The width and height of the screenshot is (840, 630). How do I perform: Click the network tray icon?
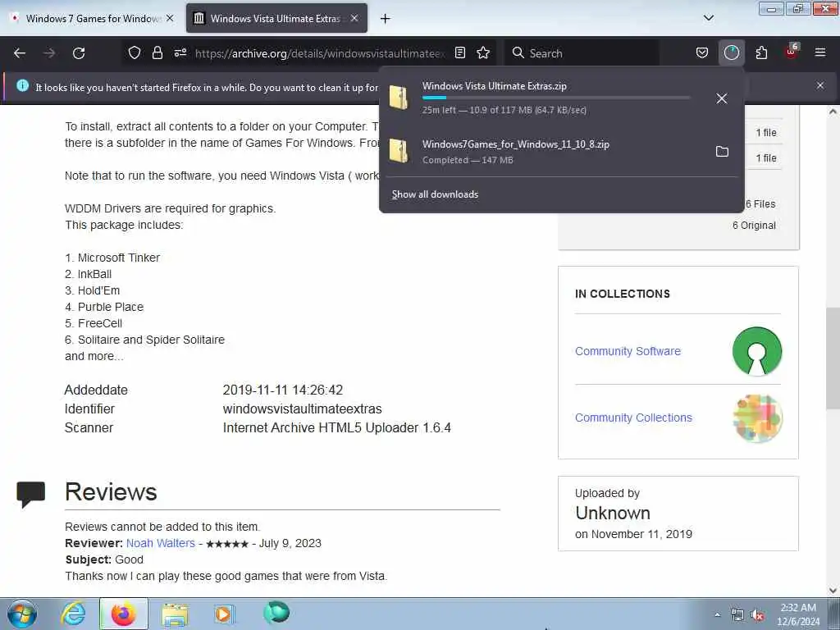point(737,615)
